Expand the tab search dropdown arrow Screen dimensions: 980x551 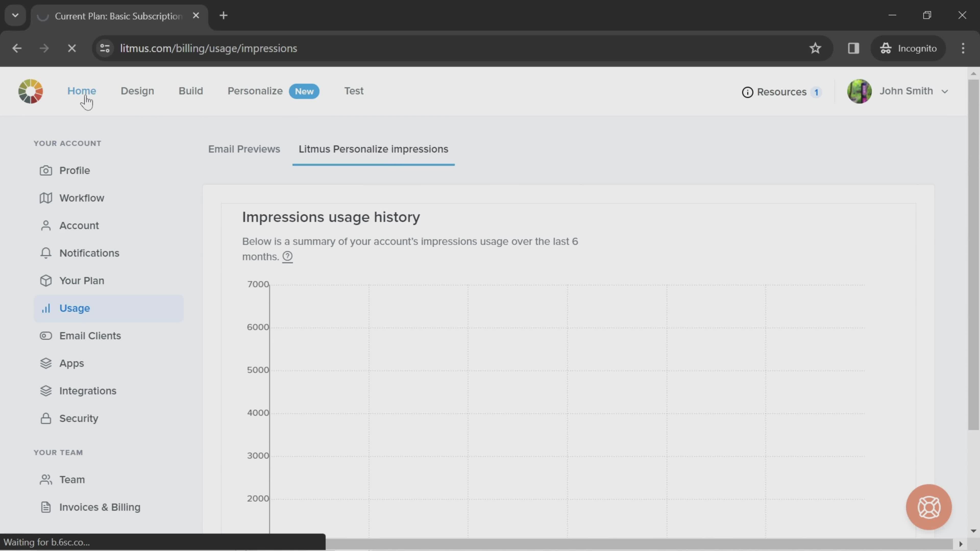(15, 16)
